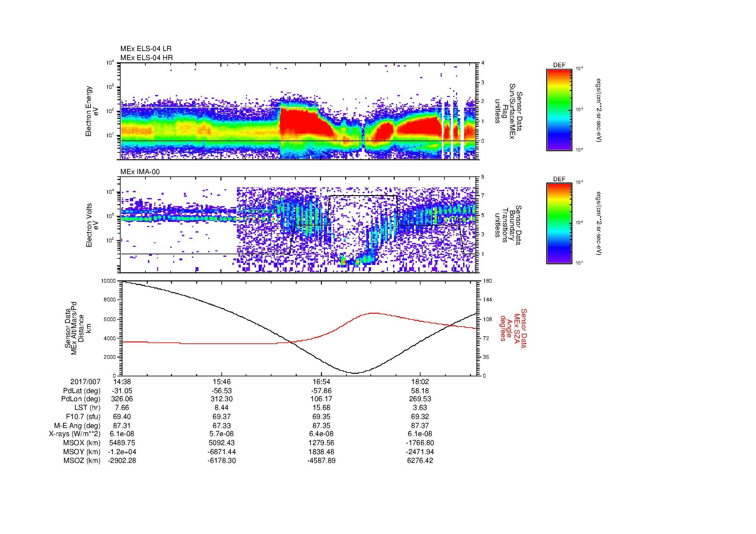The image size is (756, 534).
Task: Click the 'PdLon (deg)' row label
Action: pyautogui.click(x=81, y=399)
